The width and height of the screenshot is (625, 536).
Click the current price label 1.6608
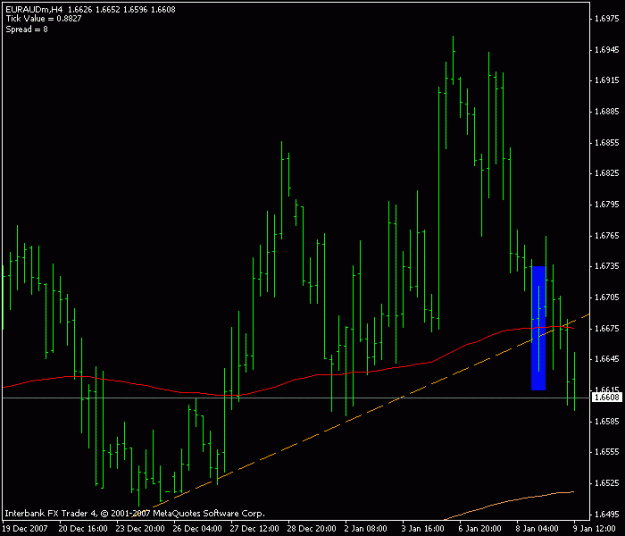click(607, 397)
